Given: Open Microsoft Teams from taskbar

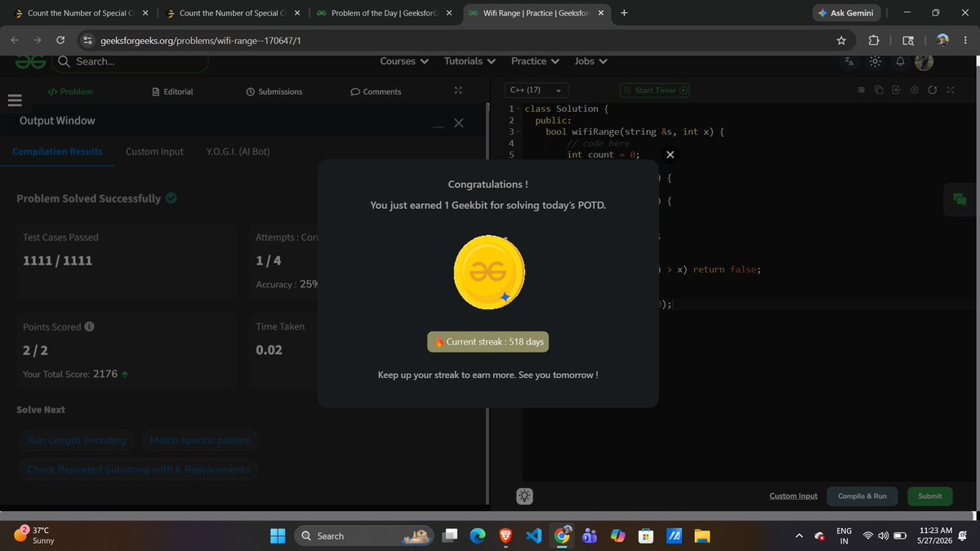Looking at the screenshot, I should click(590, 535).
